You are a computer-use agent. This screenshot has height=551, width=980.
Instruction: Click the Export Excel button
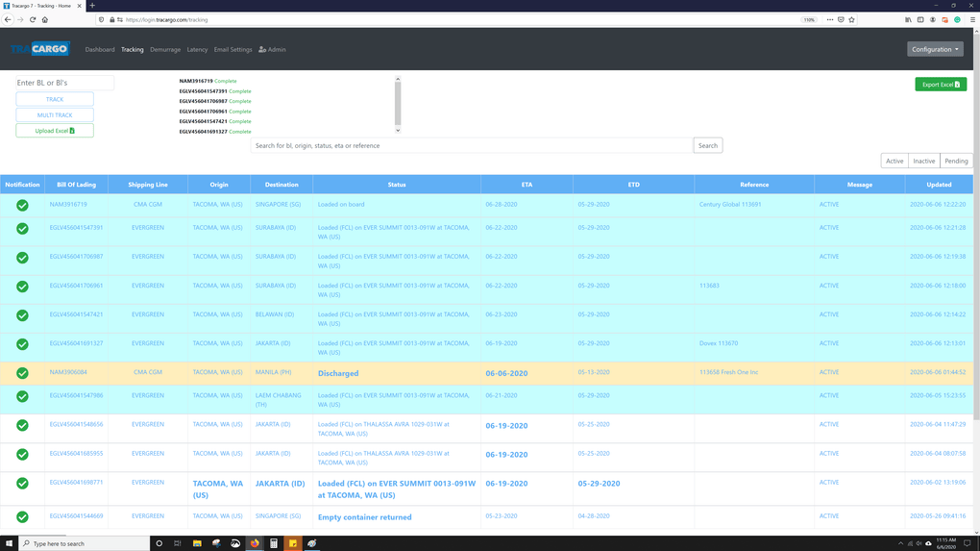click(941, 85)
